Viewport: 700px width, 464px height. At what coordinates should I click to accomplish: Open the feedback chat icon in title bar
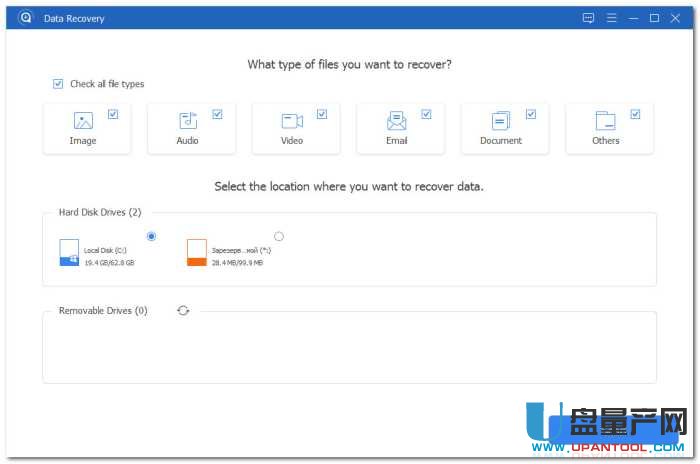click(x=588, y=18)
